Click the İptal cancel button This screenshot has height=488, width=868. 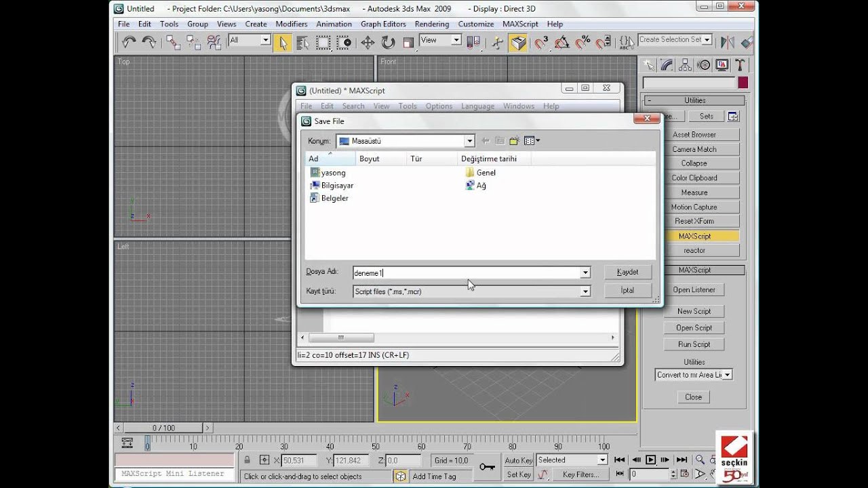(x=628, y=290)
